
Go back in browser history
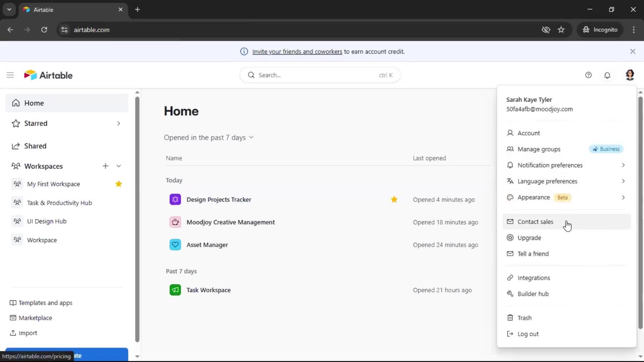click(x=10, y=30)
